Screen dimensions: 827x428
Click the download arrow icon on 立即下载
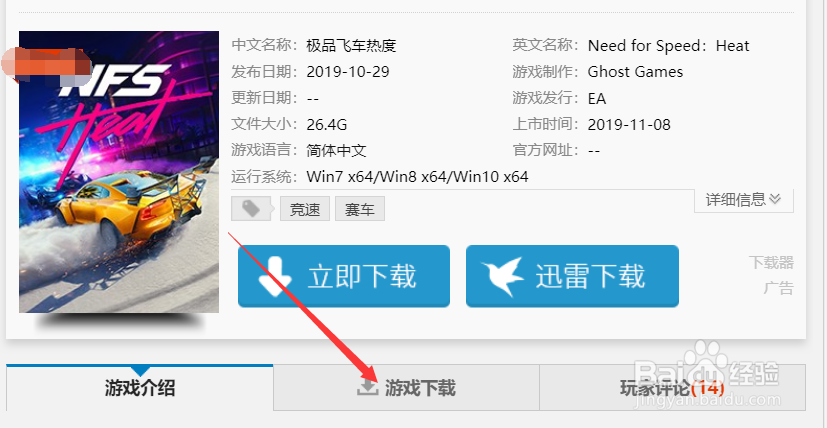(x=275, y=277)
